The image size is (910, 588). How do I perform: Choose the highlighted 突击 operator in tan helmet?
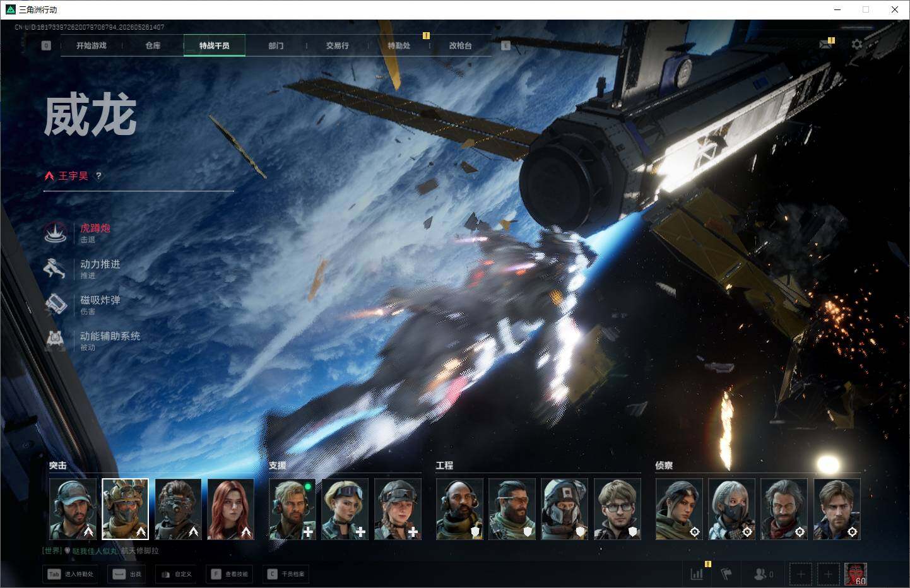(x=125, y=509)
